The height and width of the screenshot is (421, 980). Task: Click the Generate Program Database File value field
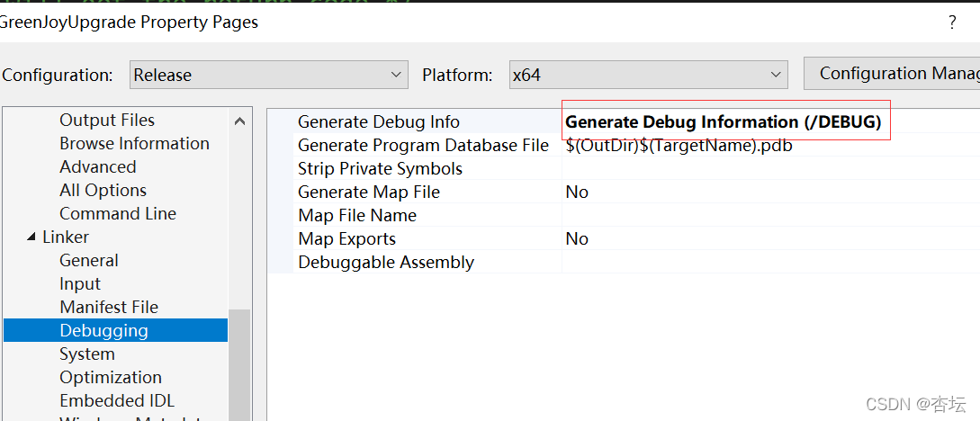coord(770,146)
